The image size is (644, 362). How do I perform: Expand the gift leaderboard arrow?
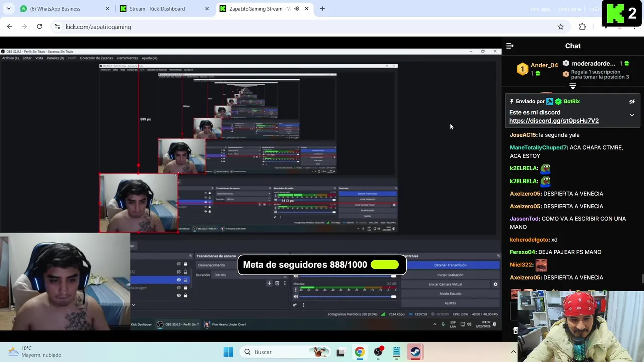pos(573,86)
